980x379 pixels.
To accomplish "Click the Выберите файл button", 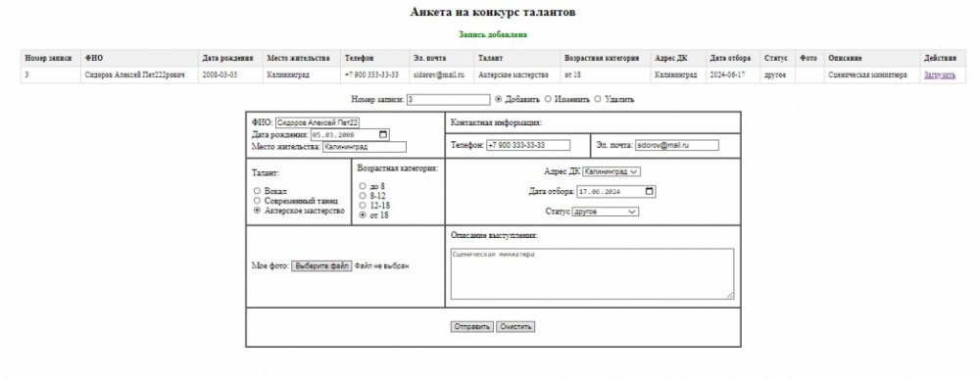I will 321,266.
